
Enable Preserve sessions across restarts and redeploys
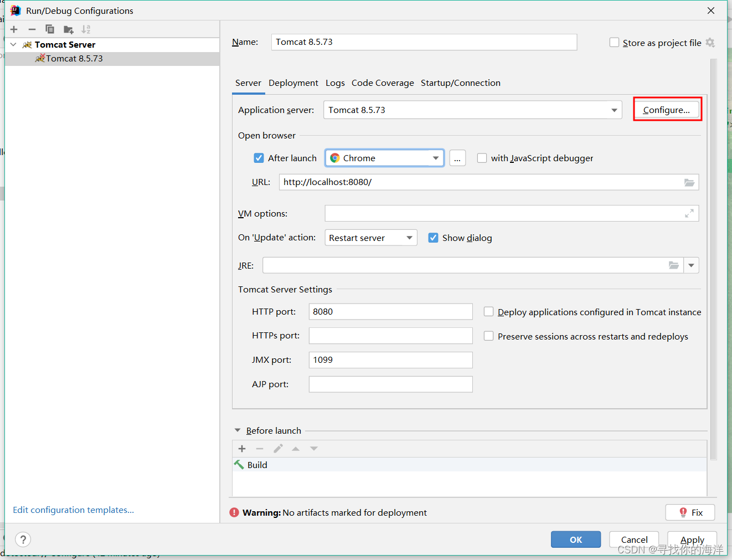coord(488,336)
